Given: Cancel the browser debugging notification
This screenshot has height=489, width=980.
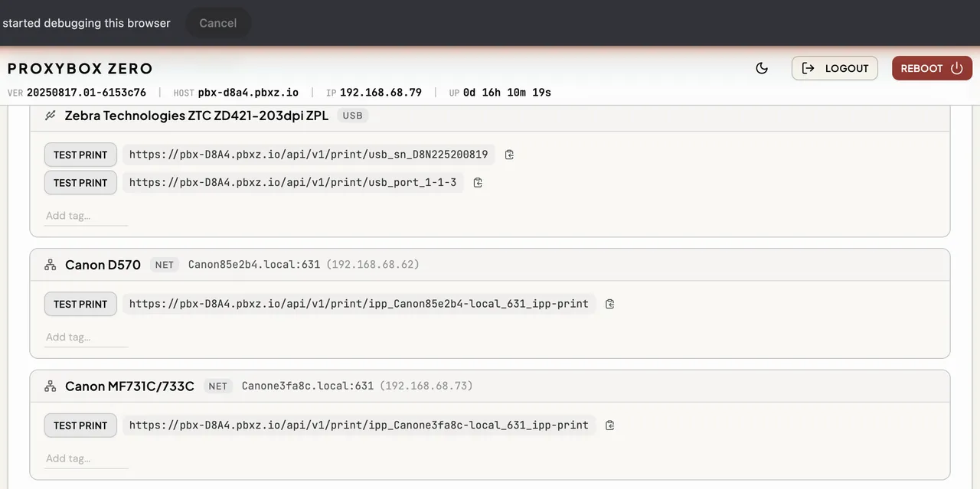Looking at the screenshot, I should 217,23.
